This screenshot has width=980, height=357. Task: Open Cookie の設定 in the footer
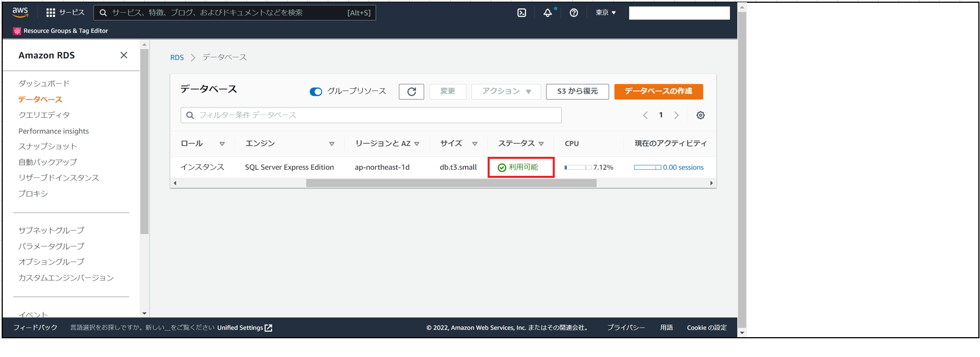coord(707,328)
